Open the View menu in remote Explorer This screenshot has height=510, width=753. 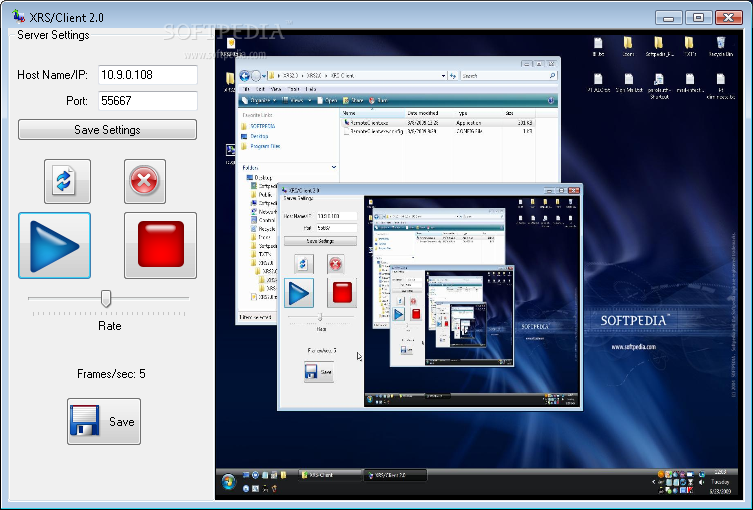tap(276, 89)
